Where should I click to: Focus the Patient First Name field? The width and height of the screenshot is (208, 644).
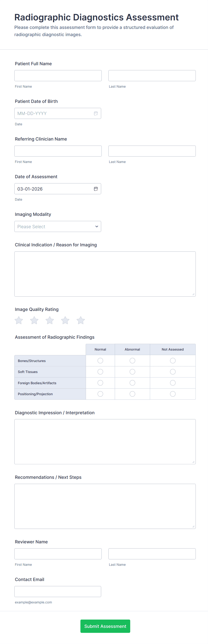58,76
